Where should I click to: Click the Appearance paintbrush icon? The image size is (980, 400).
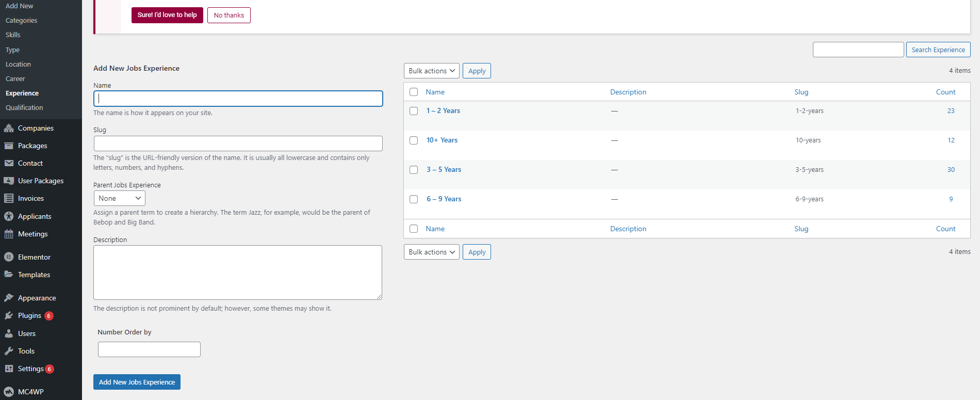pyautogui.click(x=9, y=298)
